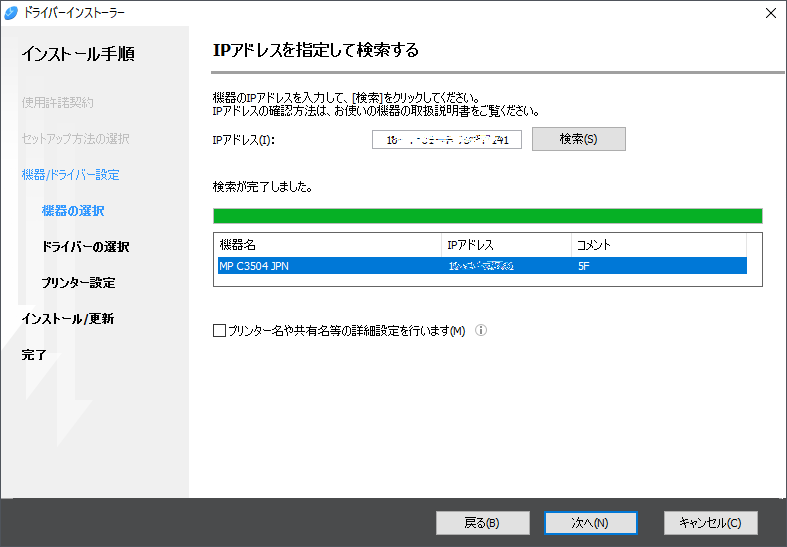The width and height of the screenshot is (787, 547).
Task: Select the 機器の選択 step in sidebar
Action: click(73, 211)
